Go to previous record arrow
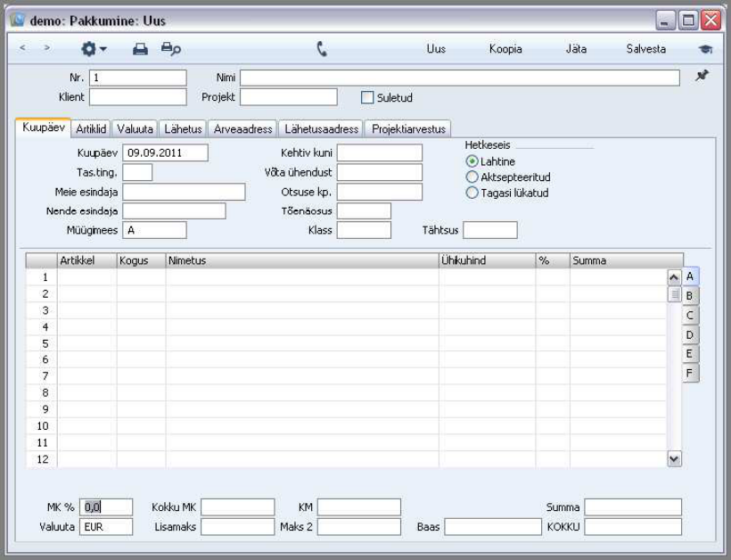This screenshot has height=560, width=731. pos(22,48)
